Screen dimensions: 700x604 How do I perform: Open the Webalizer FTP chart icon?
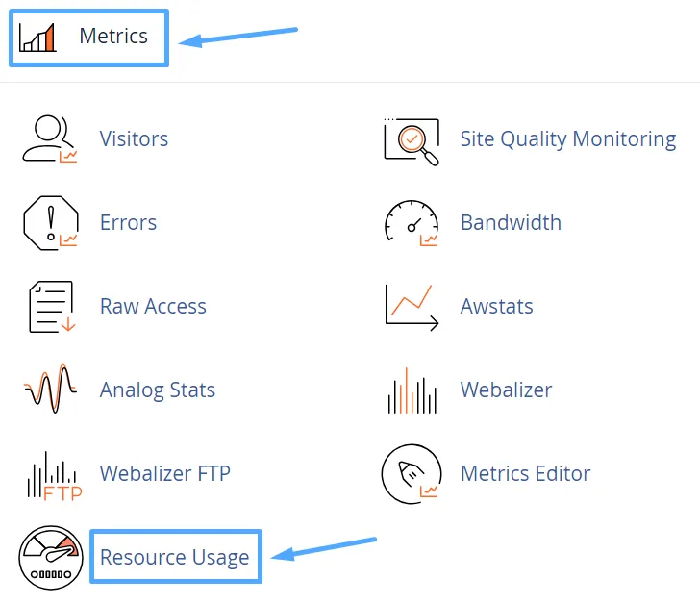50,474
